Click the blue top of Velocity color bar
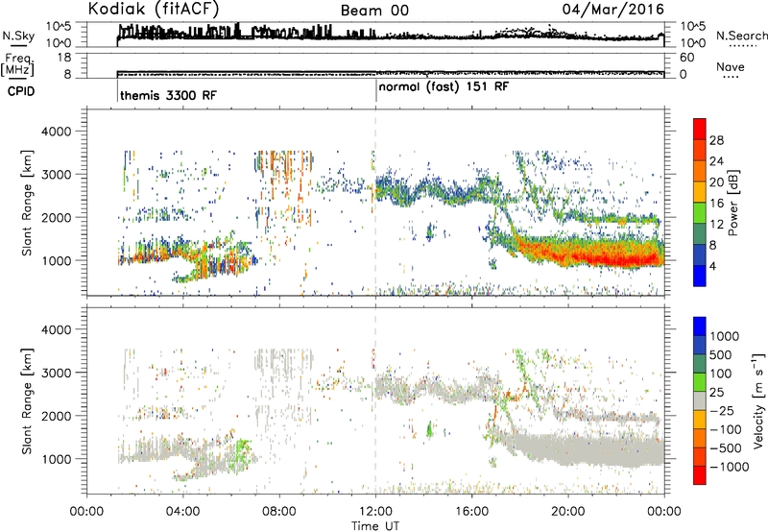Screen dimensions: 768x532 coord(700,326)
